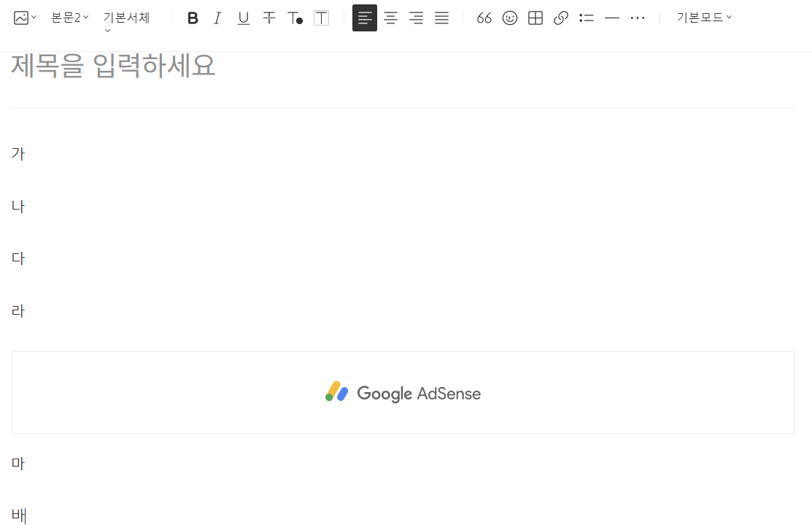Click the line with text 라
This screenshot has height=525, width=812.
pyautogui.click(x=403, y=311)
